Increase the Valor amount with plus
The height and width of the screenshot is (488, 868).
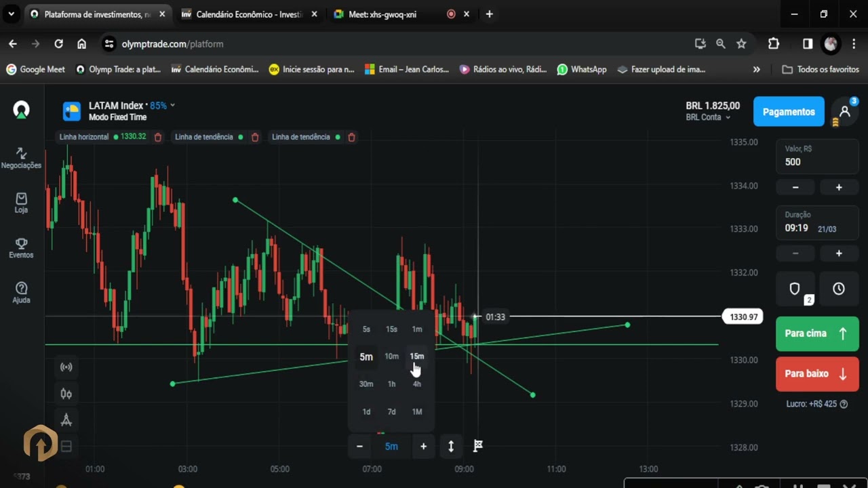[839, 187]
